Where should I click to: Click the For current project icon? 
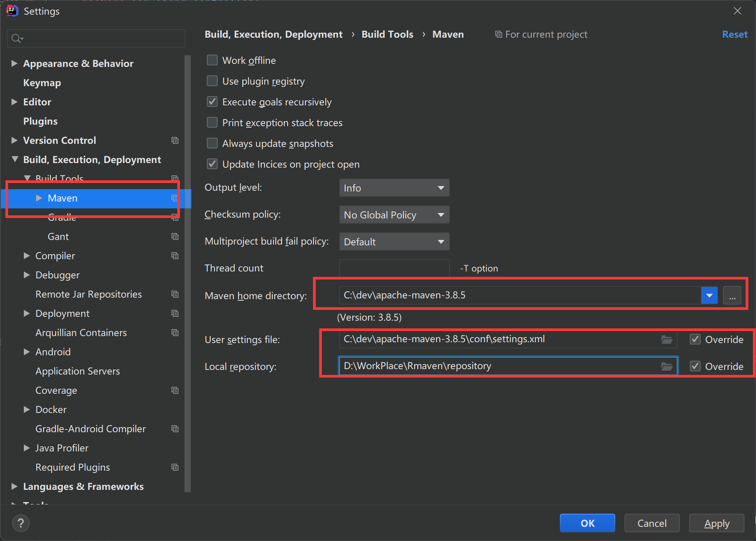pyautogui.click(x=498, y=35)
